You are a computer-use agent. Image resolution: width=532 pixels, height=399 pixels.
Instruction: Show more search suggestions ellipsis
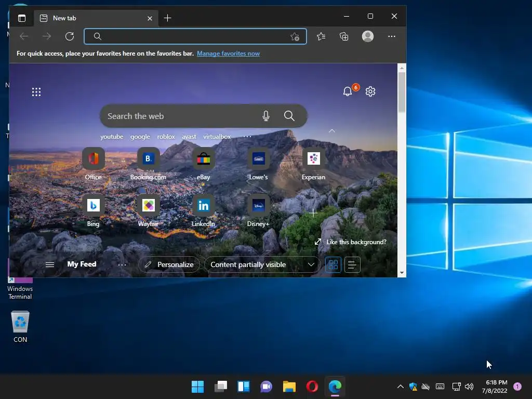[x=247, y=137]
